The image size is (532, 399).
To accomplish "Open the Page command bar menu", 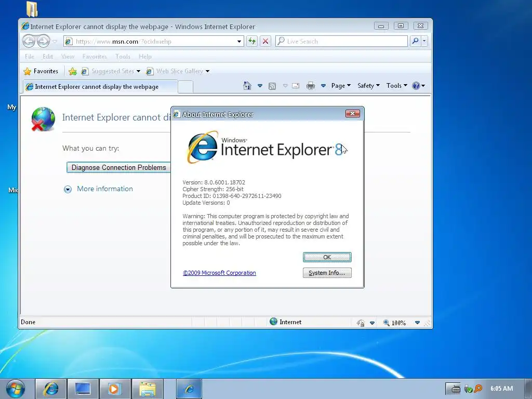I will click(341, 86).
